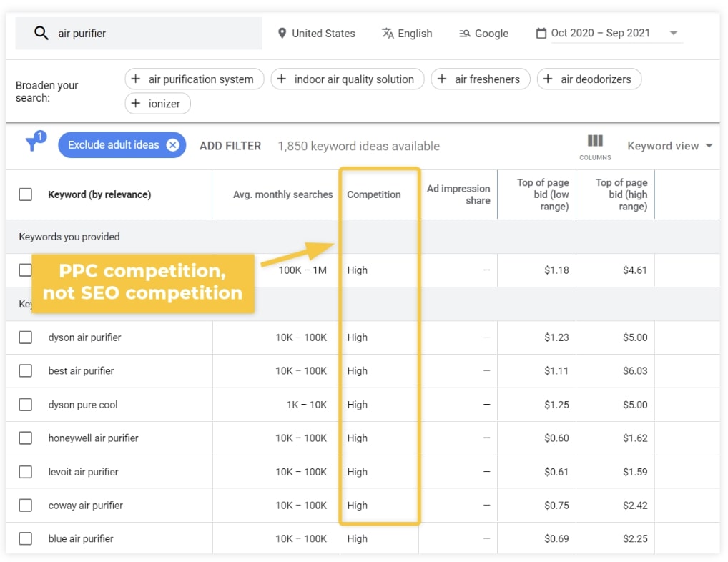Check the dyson pure cool row checkbox

(26, 405)
